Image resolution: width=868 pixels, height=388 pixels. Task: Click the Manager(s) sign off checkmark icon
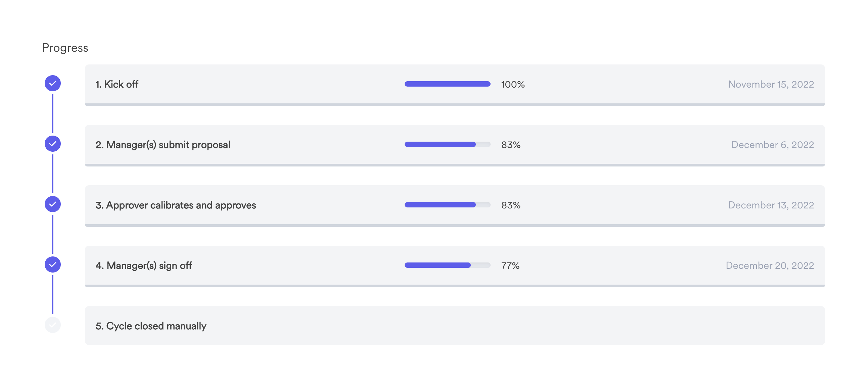(x=53, y=264)
